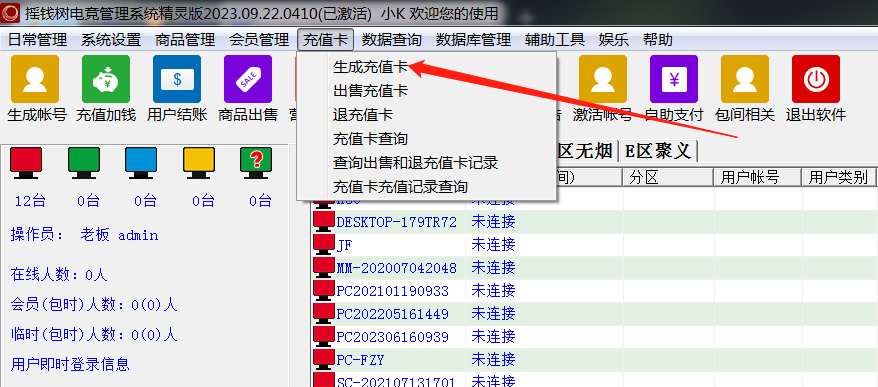Screen dimensions: 878x387
Task: Open the 娱乐 menu
Action: tap(614, 40)
